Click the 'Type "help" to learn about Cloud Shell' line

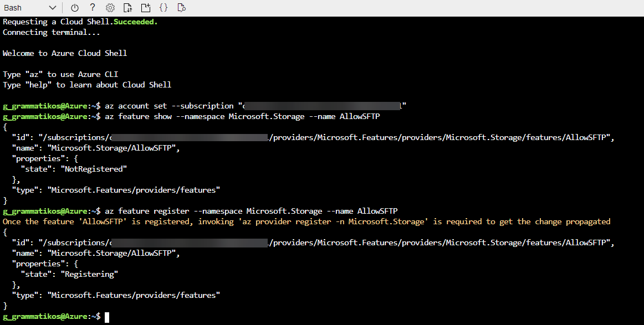tap(87, 85)
